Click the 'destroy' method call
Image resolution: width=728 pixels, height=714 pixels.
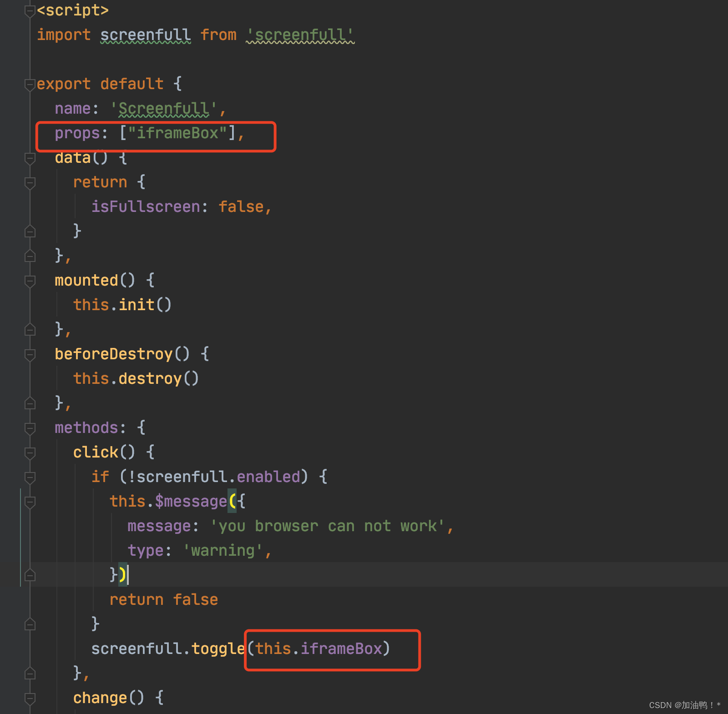pos(150,378)
